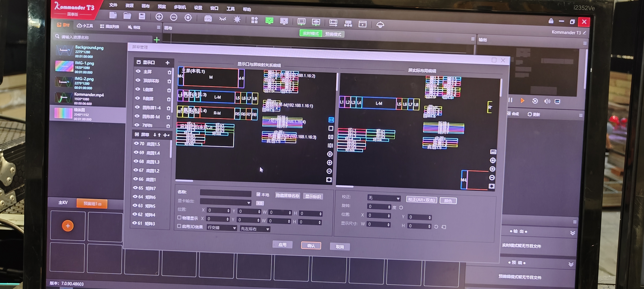Image resolution: width=644 pixels, height=289 pixels.
Task: Delete the 主屏 display port
Action: (169, 72)
